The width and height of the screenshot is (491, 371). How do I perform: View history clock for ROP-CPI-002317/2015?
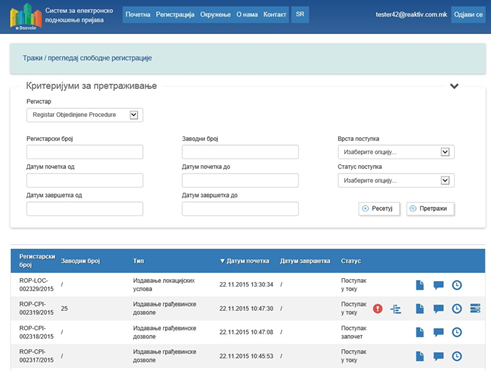point(457,356)
